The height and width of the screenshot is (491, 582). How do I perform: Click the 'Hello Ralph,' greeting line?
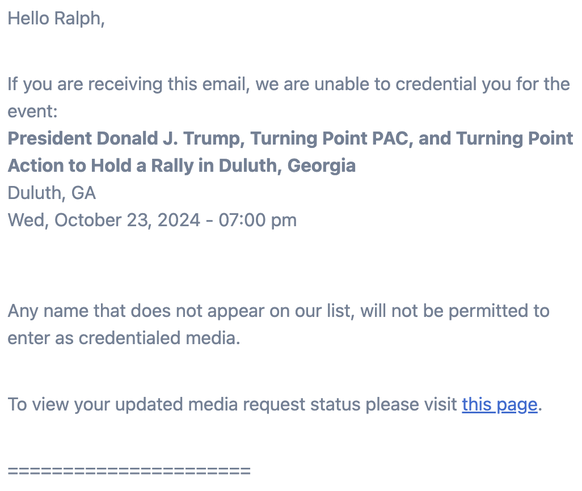56,19
